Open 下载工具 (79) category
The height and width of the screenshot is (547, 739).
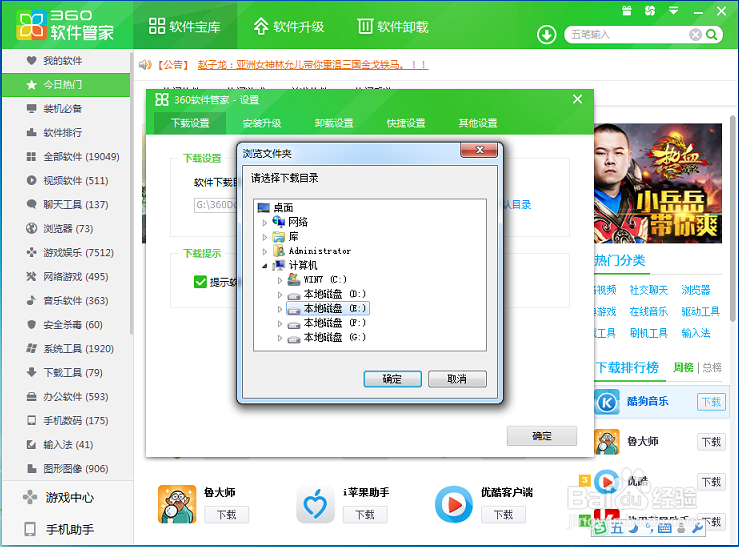[66, 373]
